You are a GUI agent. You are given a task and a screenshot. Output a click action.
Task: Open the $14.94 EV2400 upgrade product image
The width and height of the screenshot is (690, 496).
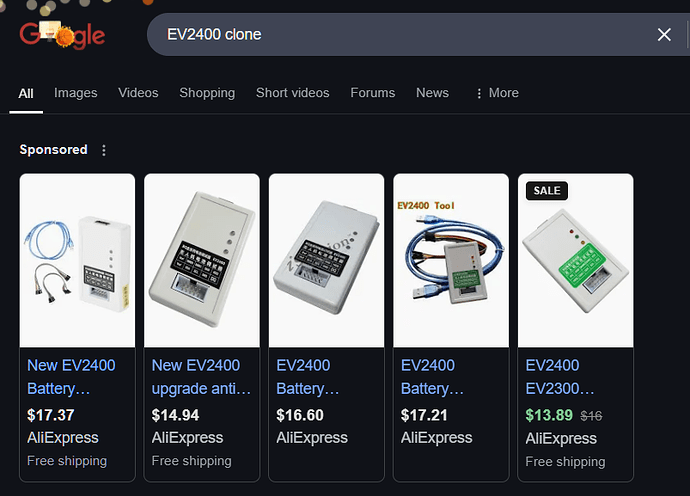(x=202, y=260)
